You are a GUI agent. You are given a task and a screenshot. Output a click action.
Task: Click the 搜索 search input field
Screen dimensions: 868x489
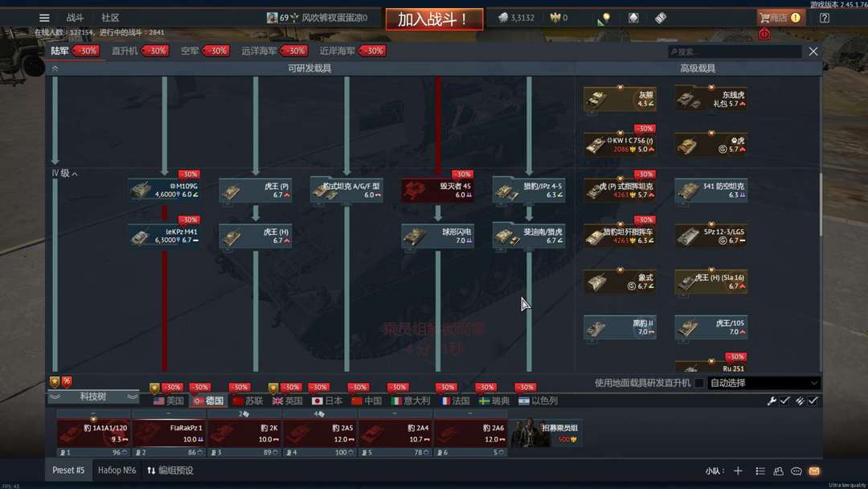coord(735,51)
